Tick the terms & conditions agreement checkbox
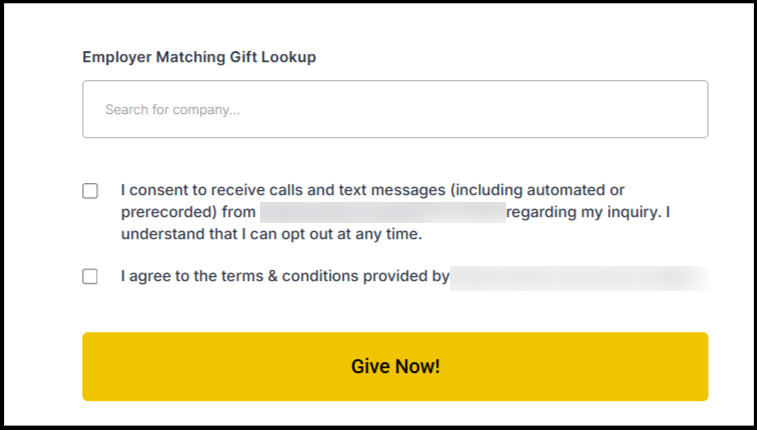Viewport: 757px width, 430px height. [x=90, y=277]
